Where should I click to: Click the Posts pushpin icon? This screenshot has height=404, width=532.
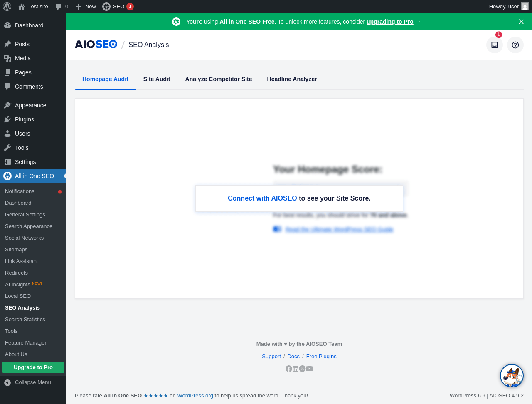tap(7, 44)
